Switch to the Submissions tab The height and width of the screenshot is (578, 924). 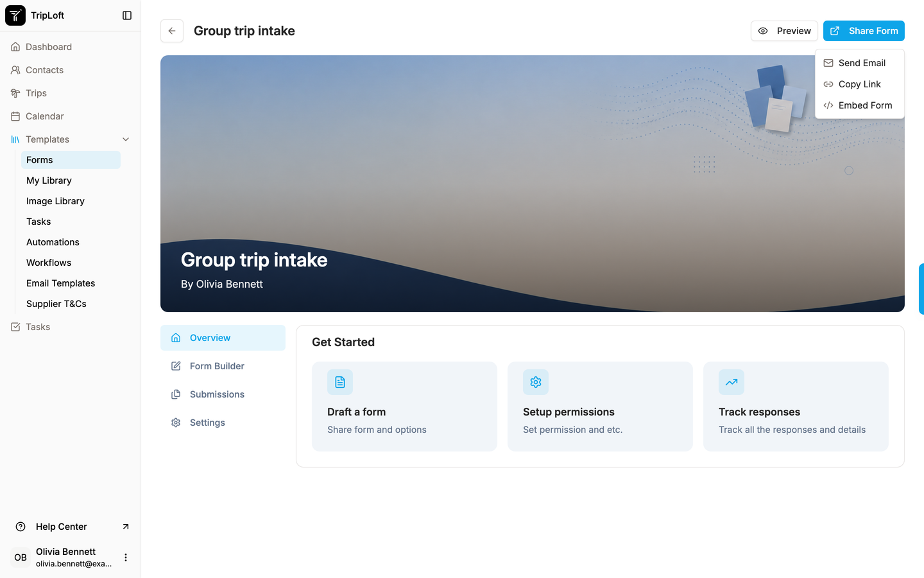click(x=223, y=394)
